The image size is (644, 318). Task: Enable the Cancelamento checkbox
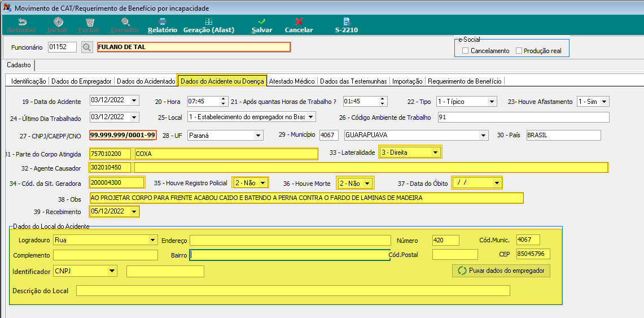465,51
